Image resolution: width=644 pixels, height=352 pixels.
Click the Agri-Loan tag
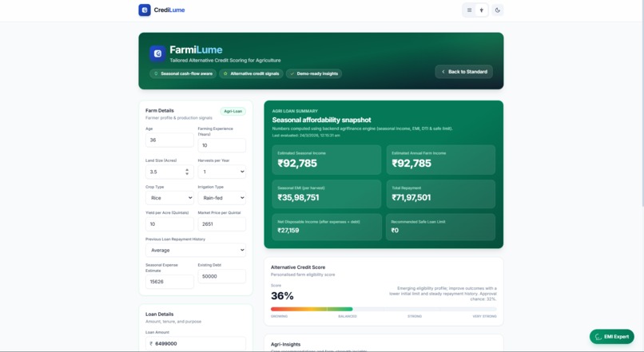click(233, 111)
